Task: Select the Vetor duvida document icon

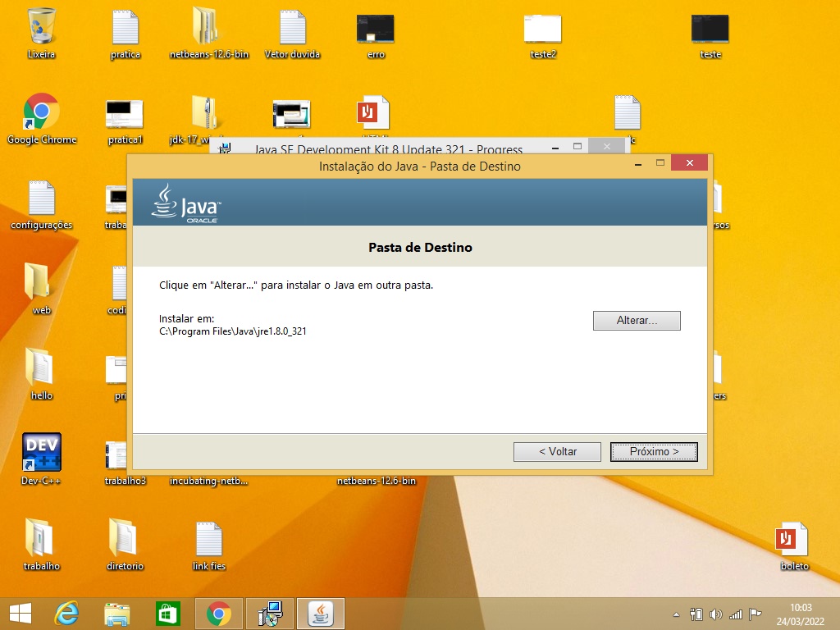Action: coord(293,33)
